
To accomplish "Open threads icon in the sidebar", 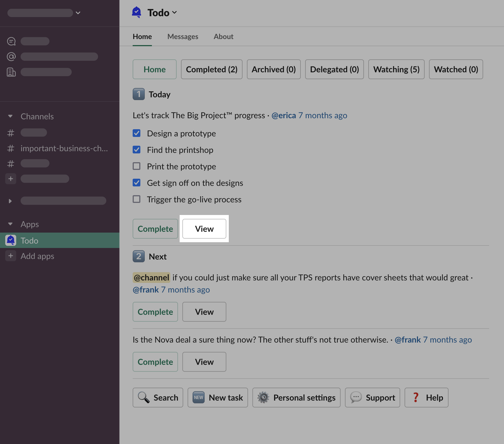I will click(x=11, y=41).
